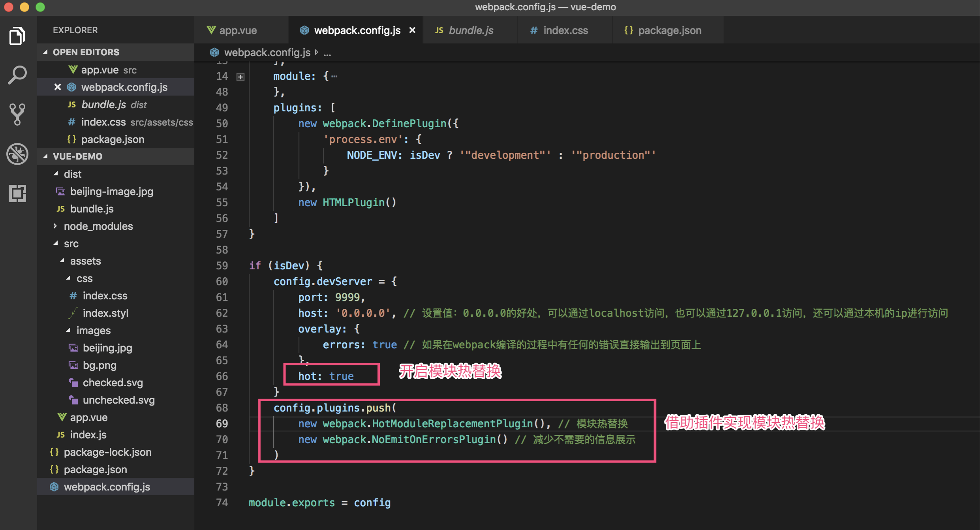This screenshot has height=530, width=980.
Task: Open the Source Control icon
Action: click(17, 114)
